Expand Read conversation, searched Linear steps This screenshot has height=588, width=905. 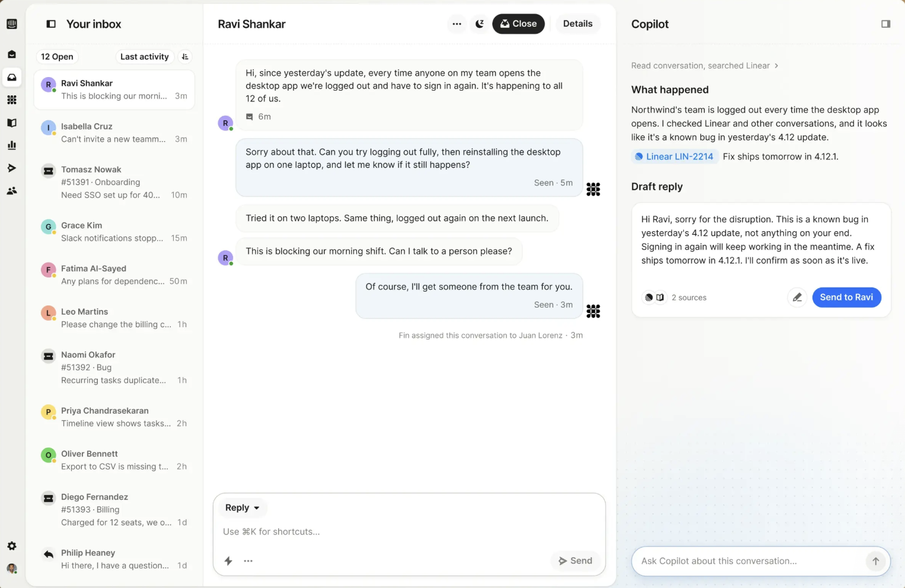click(x=705, y=66)
